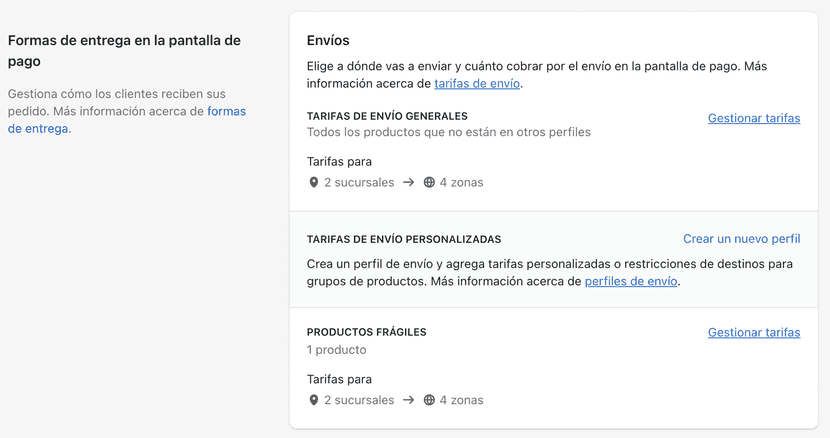Click '2 sucursales' under Productos frágiles
This screenshot has height=438, width=830.
coord(359,401)
